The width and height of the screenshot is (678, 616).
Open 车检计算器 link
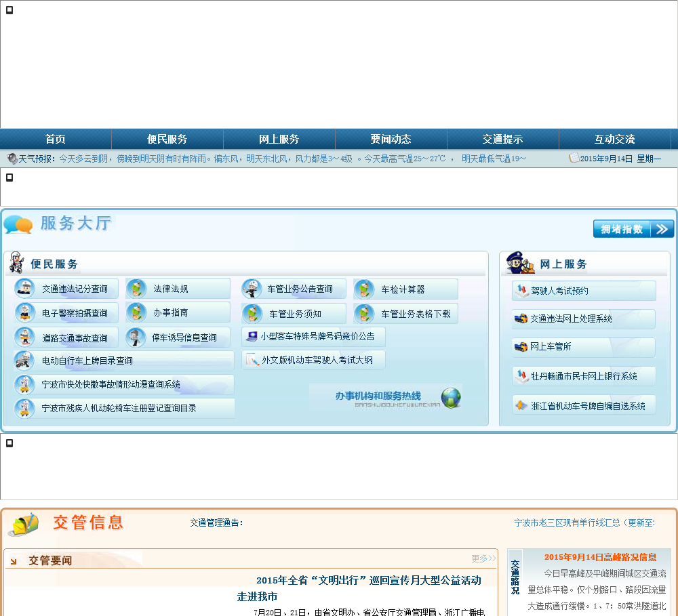click(403, 289)
